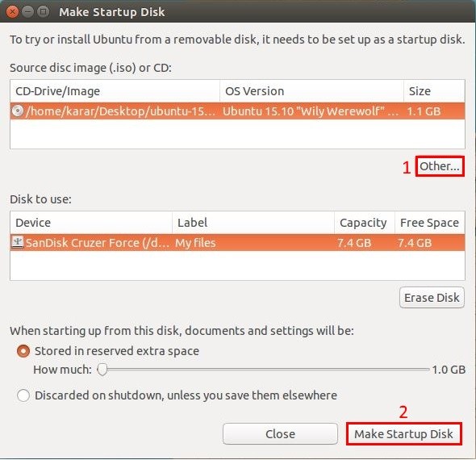476x460 pixels.
Task: Click the Label column header
Action: click(253, 223)
